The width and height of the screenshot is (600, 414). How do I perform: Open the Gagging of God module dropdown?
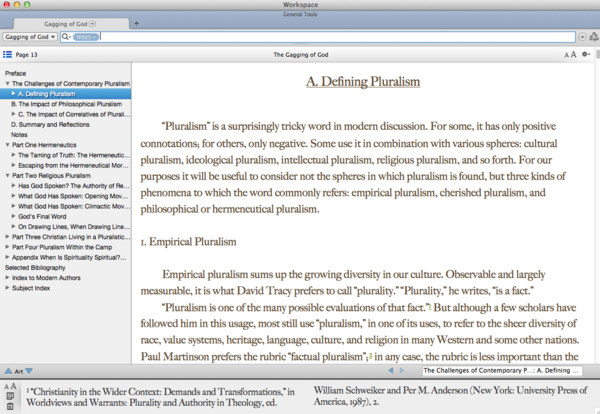[30, 37]
